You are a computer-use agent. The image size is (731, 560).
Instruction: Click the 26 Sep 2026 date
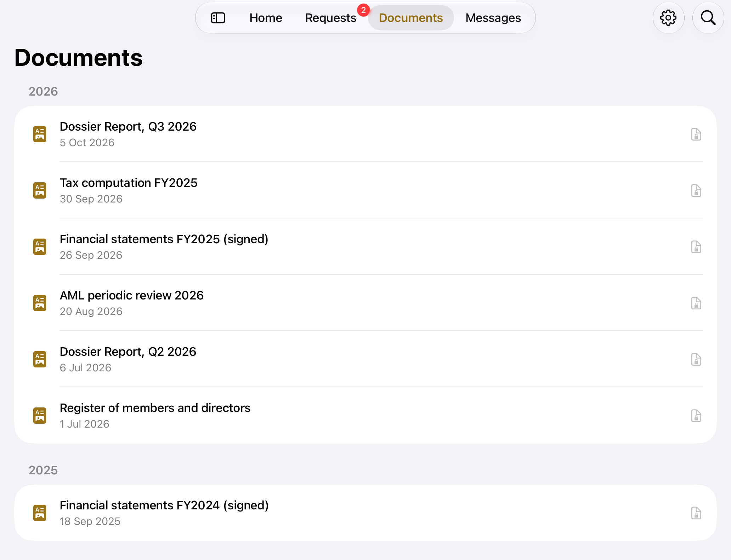(x=91, y=255)
